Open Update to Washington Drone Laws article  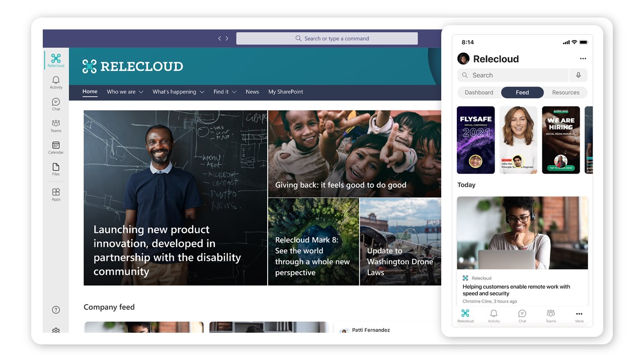coord(400,242)
